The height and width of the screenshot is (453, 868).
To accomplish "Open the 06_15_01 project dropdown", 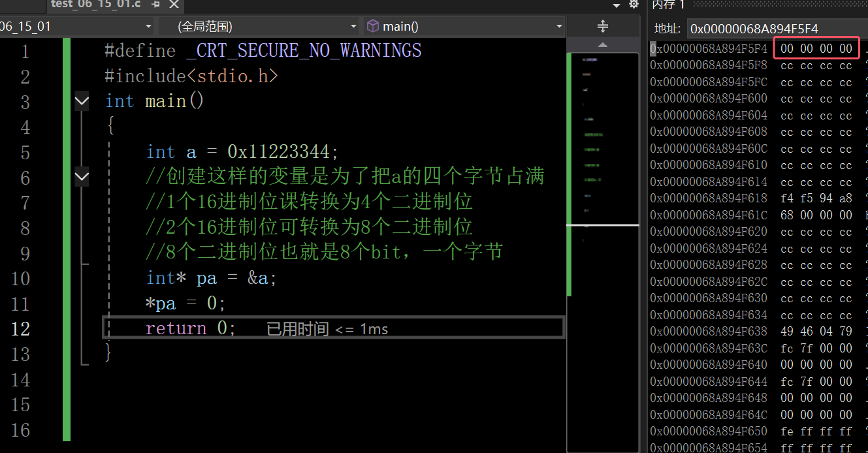I will 149,26.
